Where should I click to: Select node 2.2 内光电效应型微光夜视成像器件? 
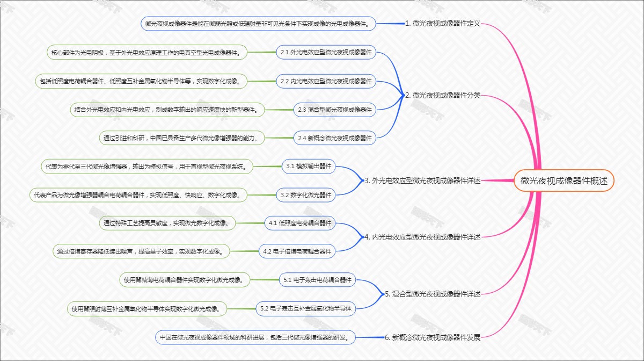pos(326,81)
